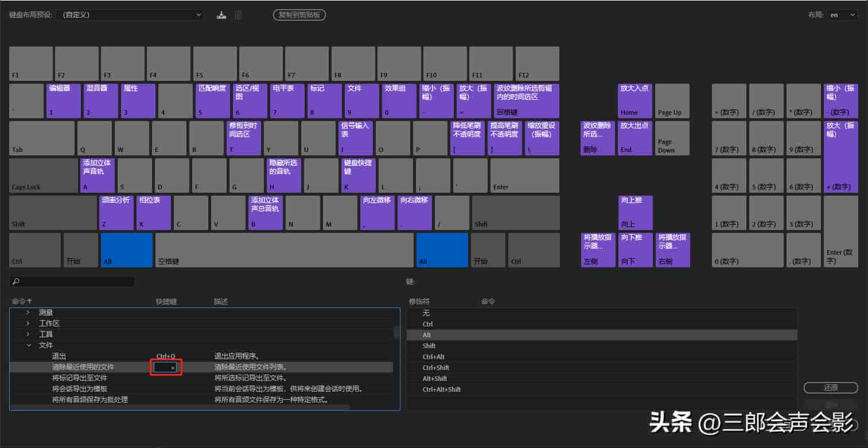This screenshot has height=448, width=868.
Task: Click the 还原 button
Action: 831,388
